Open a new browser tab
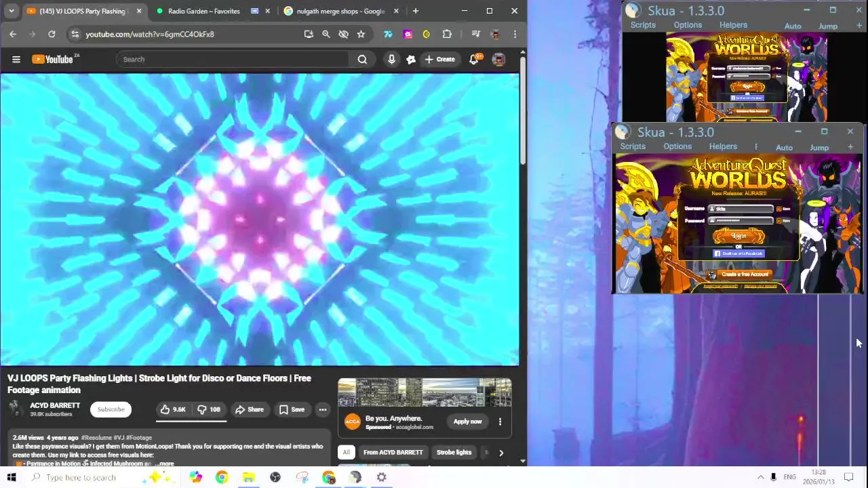The width and height of the screenshot is (868, 488). (x=416, y=11)
